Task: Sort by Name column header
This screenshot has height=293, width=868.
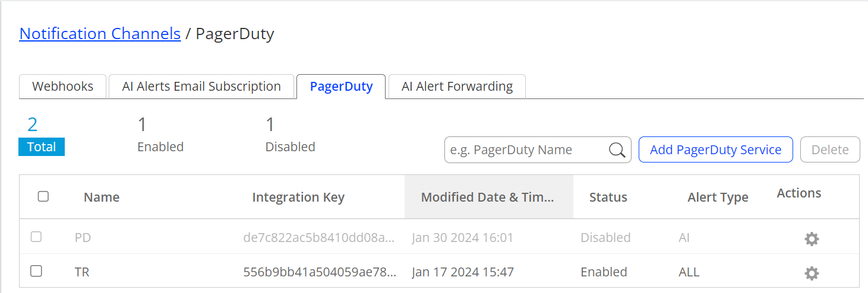Action: coord(102,198)
